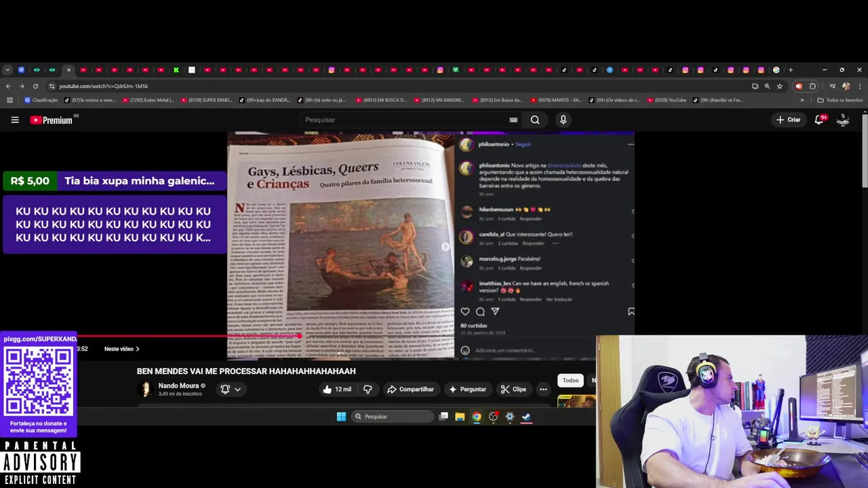Screen dimensions: 868x488
Task: Open the (9338) YouTube bookmark
Action: (x=667, y=100)
